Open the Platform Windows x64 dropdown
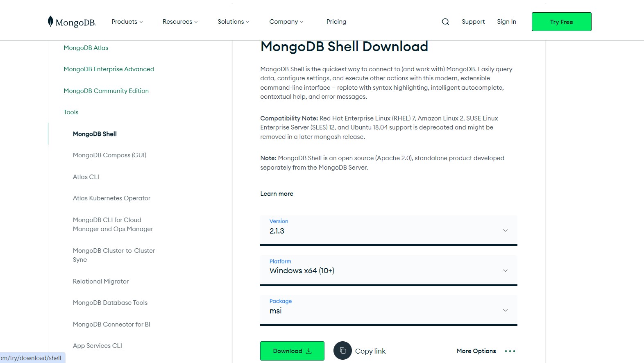The width and height of the screenshot is (644, 363). click(388, 270)
